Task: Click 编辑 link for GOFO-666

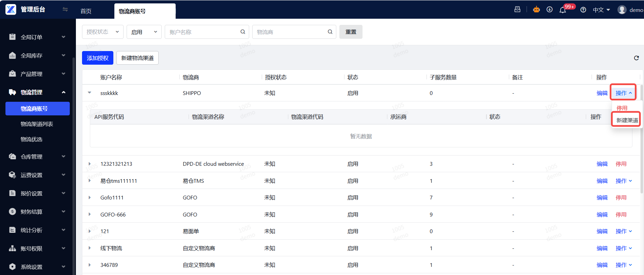Action: 602,214
